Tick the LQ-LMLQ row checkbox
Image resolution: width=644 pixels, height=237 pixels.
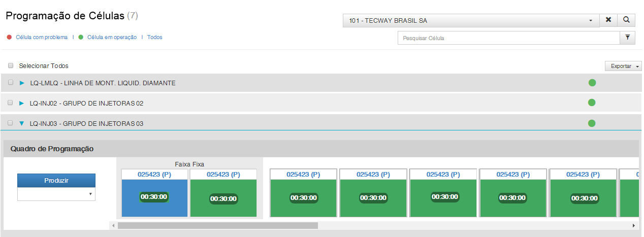(11, 83)
